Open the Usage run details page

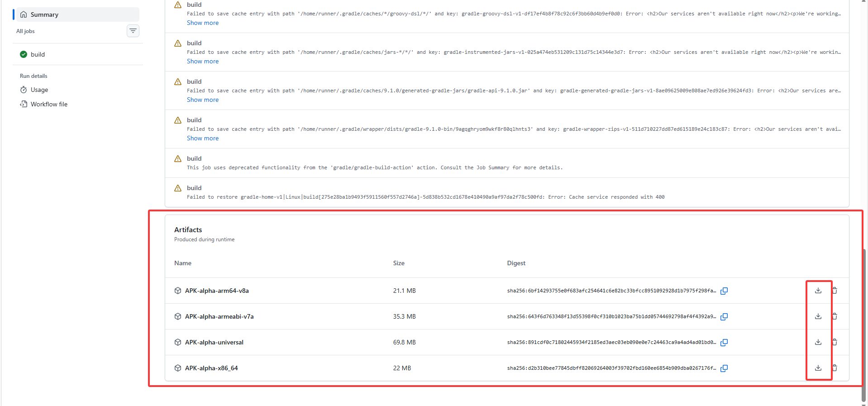click(x=39, y=90)
